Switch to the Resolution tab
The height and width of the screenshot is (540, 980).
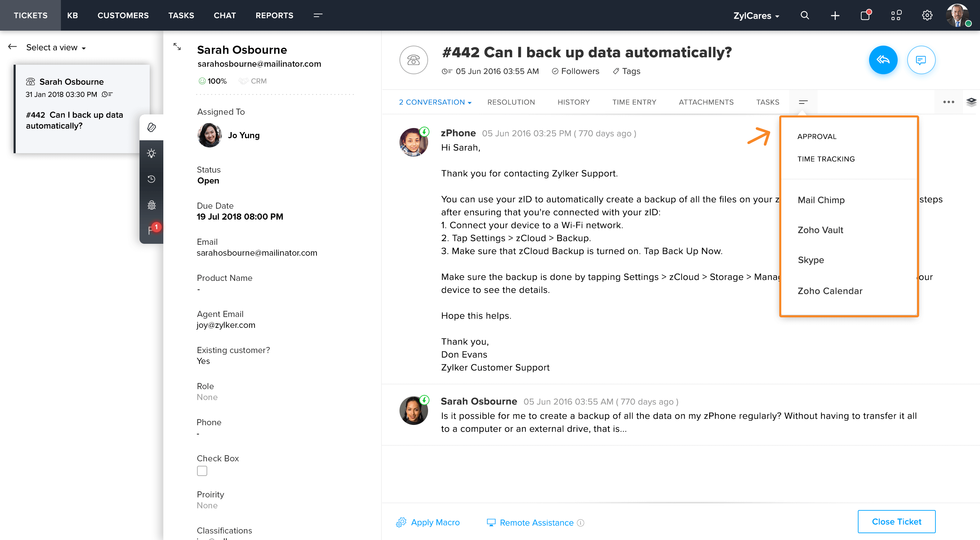point(511,102)
